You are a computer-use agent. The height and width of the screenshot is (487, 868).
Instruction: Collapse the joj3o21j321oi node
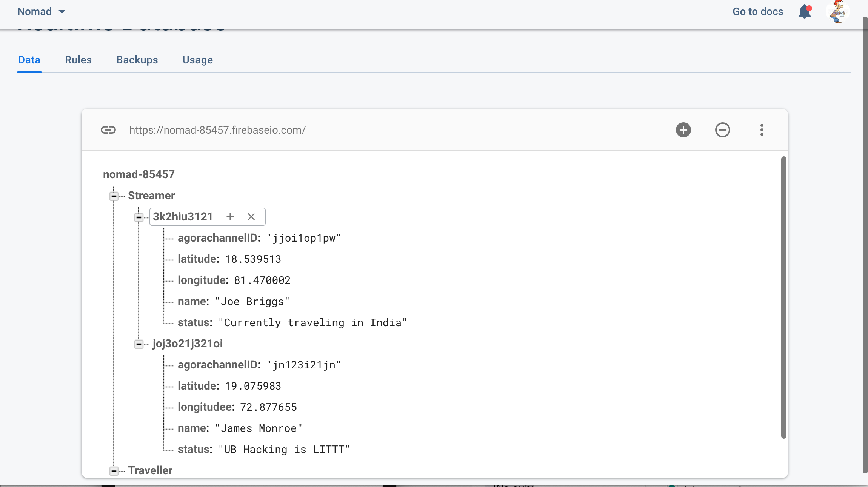[139, 344]
